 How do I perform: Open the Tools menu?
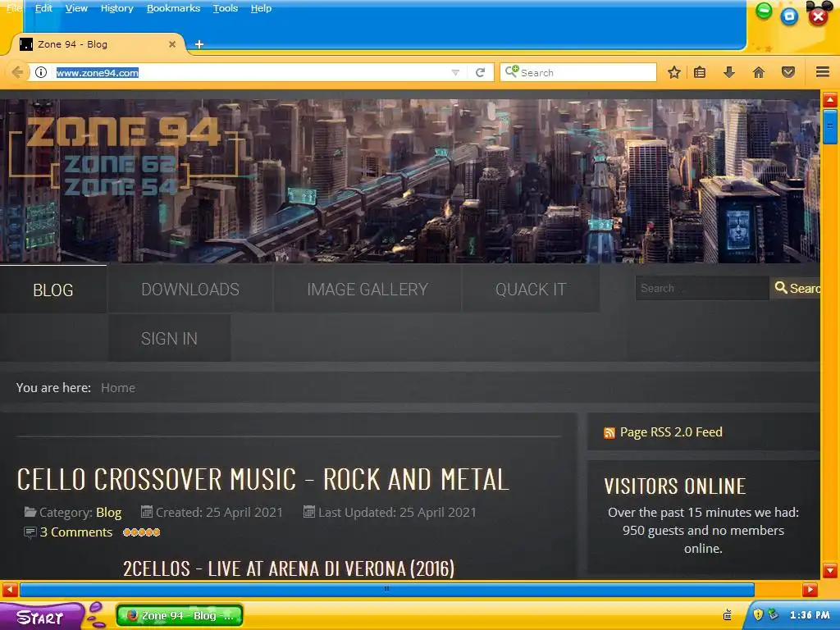tap(226, 8)
